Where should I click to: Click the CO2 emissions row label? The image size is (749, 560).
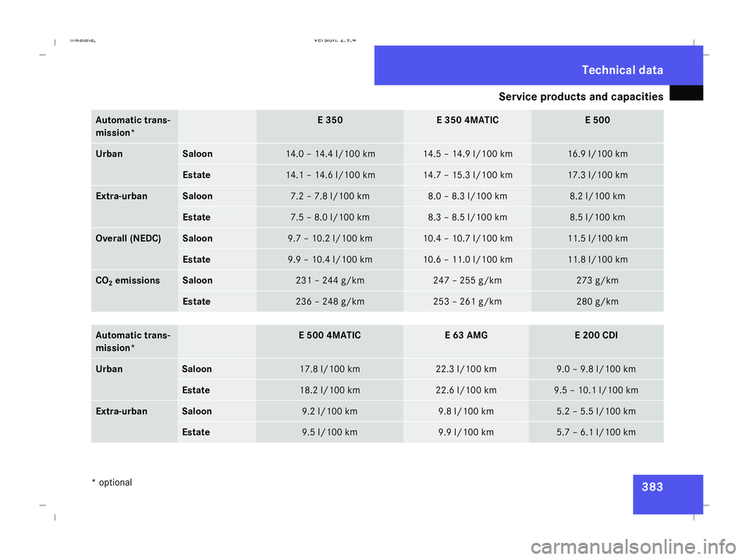point(127,281)
